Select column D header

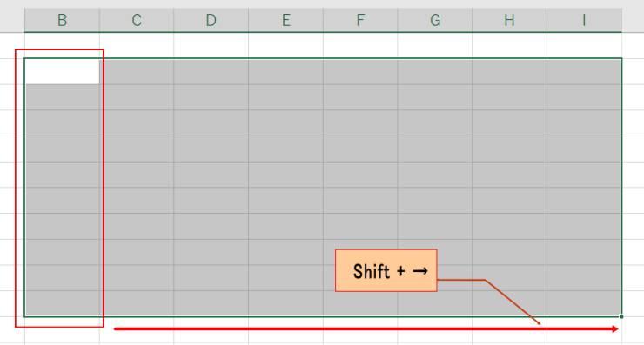coord(211,20)
